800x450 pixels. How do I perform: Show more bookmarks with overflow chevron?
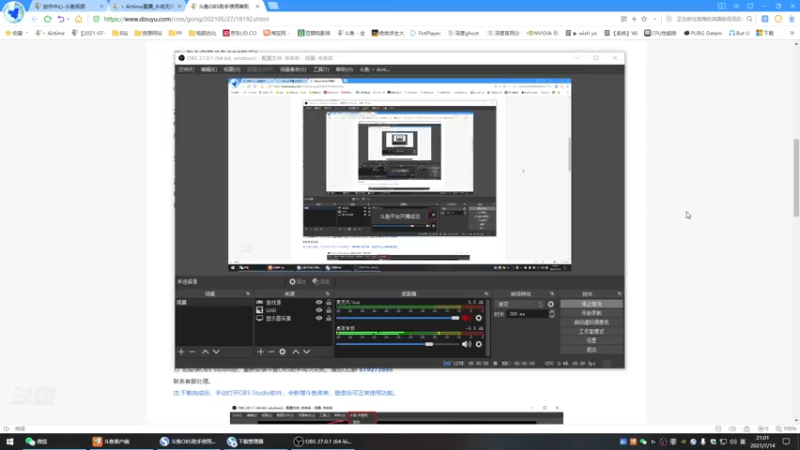(x=792, y=33)
